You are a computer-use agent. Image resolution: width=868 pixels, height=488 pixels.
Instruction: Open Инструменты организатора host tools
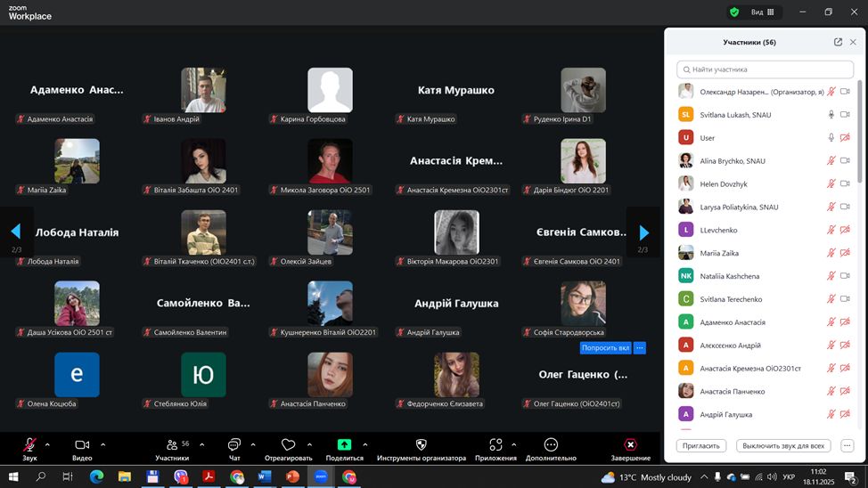pyautogui.click(x=422, y=444)
